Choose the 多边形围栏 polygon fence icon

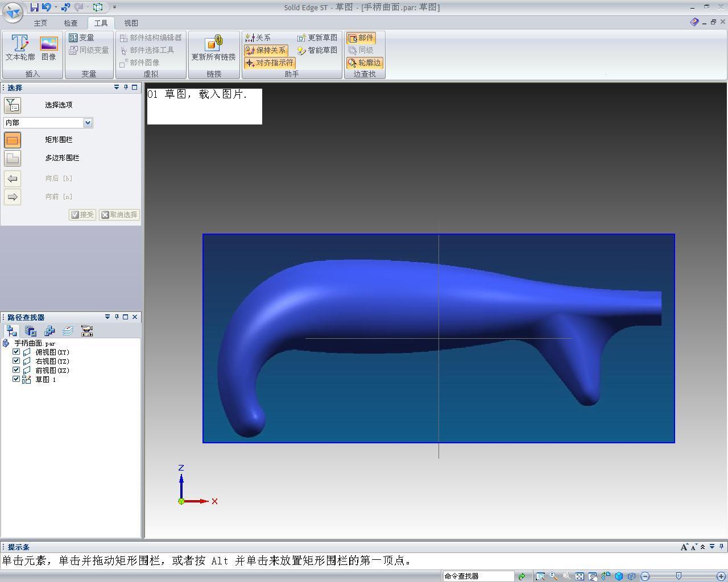pyautogui.click(x=13, y=158)
